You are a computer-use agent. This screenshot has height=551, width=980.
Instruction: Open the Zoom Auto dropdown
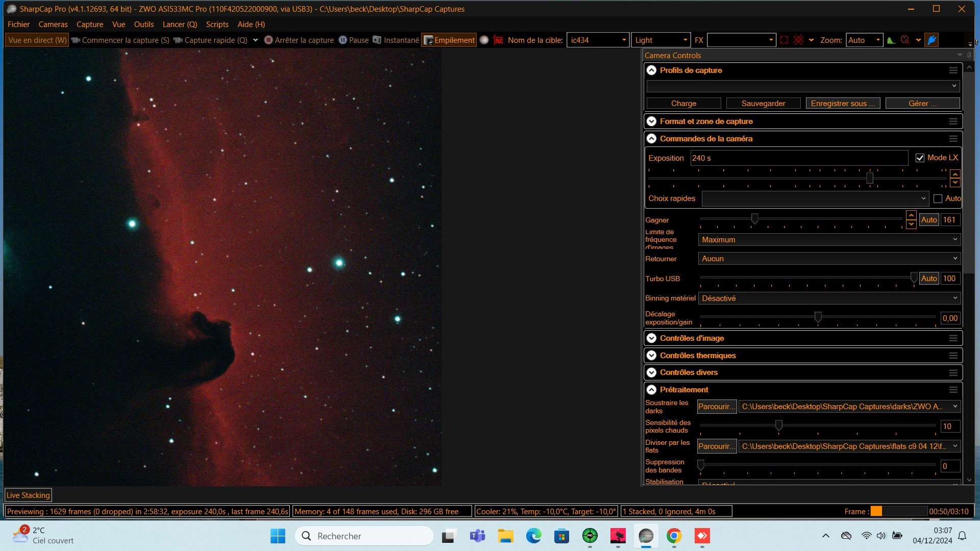[864, 40]
